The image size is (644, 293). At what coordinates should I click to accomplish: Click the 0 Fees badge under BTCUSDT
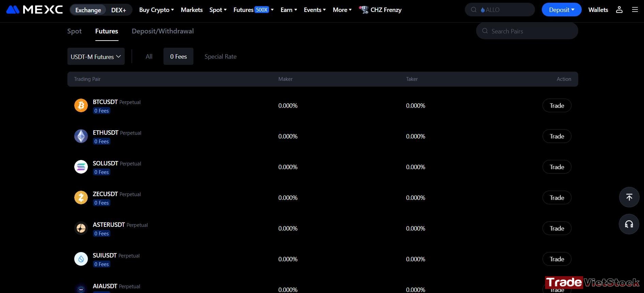(101, 111)
